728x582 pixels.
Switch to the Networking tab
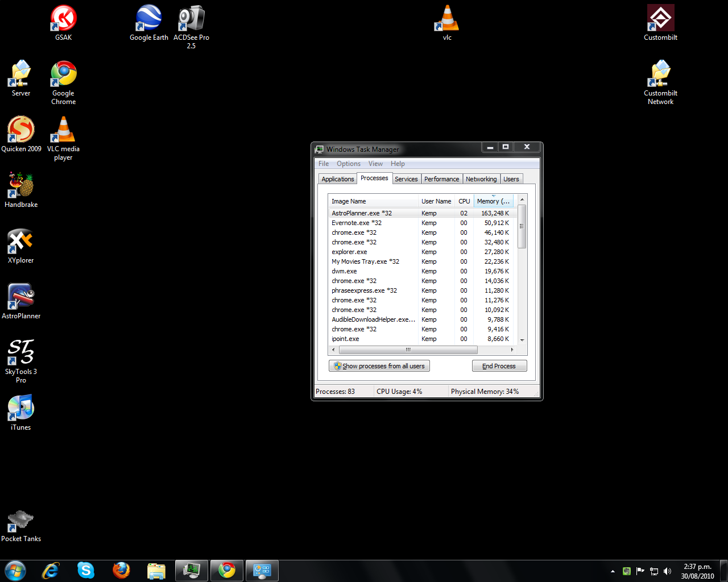click(x=481, y=179)
